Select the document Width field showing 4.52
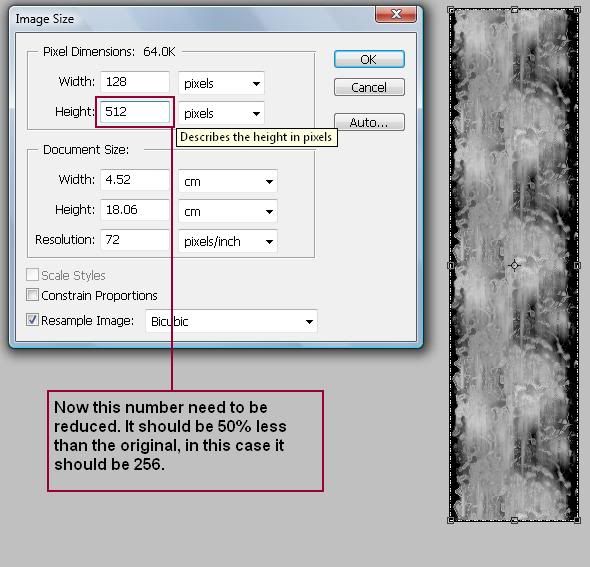 pyautogui.click(x=135, y=180)
